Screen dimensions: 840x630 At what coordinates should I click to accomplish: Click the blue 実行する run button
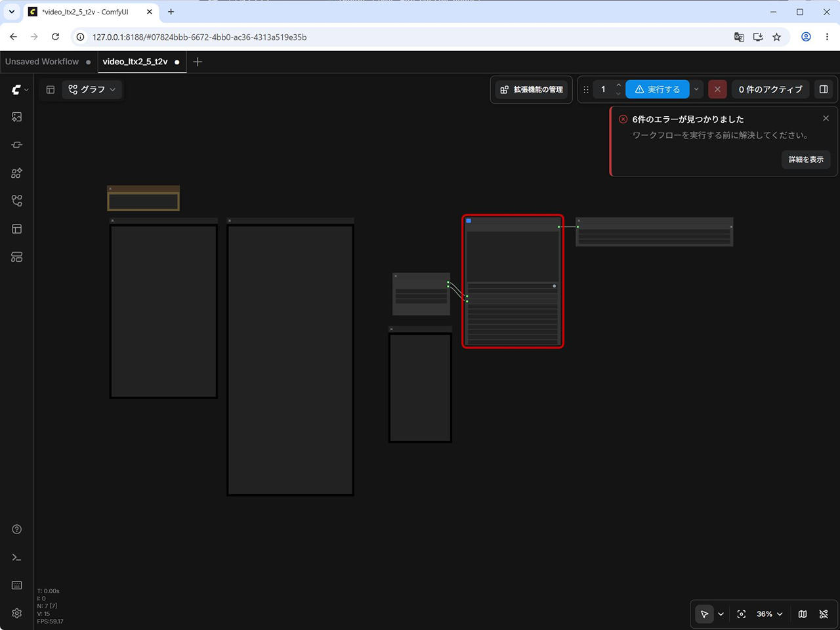point(658,90)
